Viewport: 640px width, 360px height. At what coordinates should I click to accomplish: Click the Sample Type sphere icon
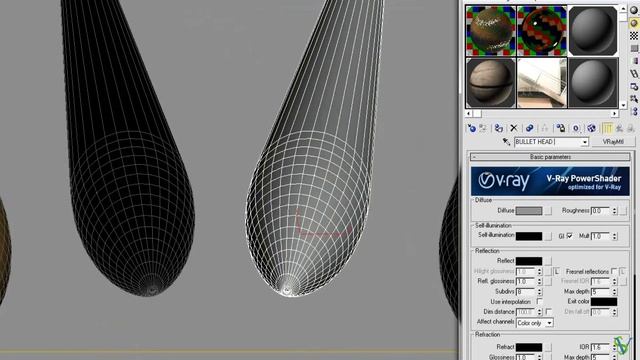coord(634,10)
